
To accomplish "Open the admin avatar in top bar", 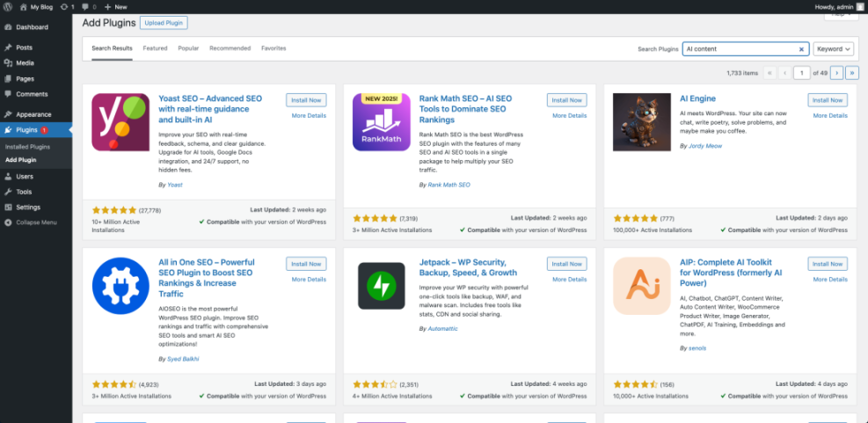I will pyautogui.click(x=860, y=7).
